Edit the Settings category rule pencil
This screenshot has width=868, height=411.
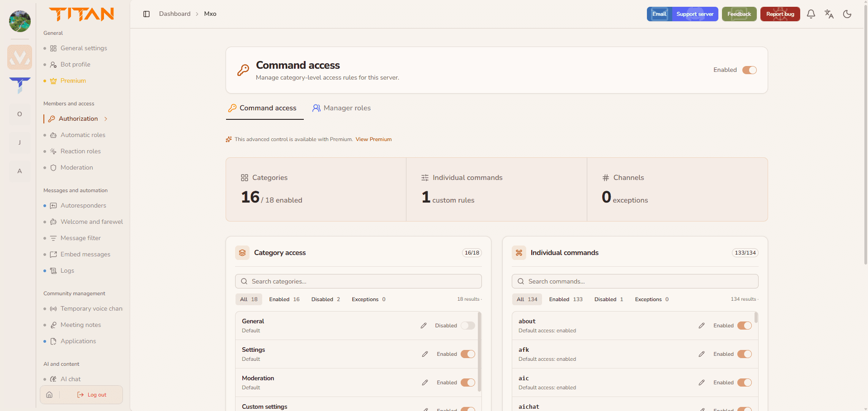pos(425,354)
